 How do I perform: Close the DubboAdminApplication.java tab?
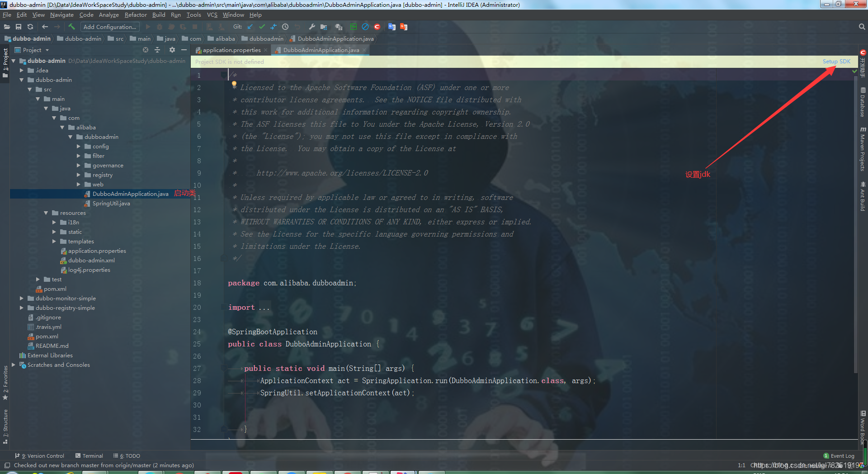click(x=364, y=50)
